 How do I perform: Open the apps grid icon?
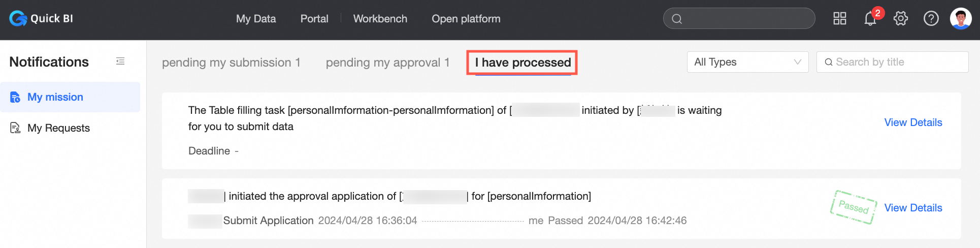840,19
